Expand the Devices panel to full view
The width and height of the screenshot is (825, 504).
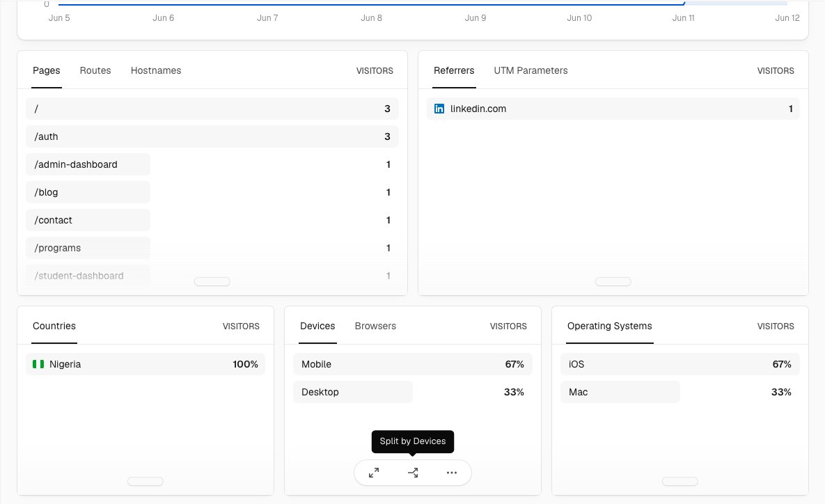coord(374,473)
